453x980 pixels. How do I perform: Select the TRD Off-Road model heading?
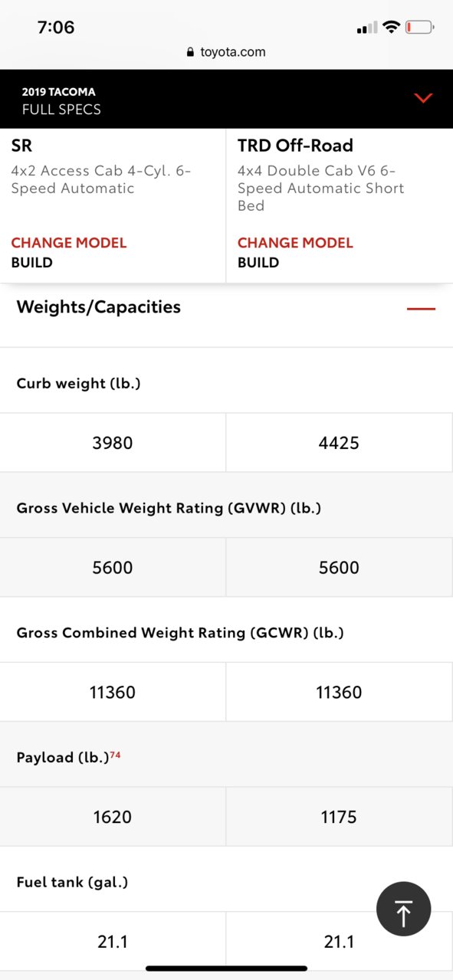295,146
